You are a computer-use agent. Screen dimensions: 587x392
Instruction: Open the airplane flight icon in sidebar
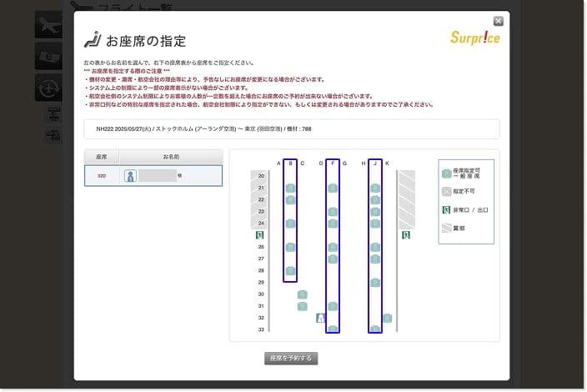pos(48,24)
